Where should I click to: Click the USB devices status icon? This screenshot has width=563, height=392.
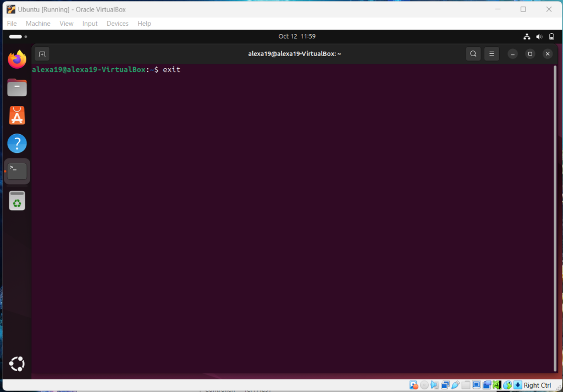coord(456,385)
